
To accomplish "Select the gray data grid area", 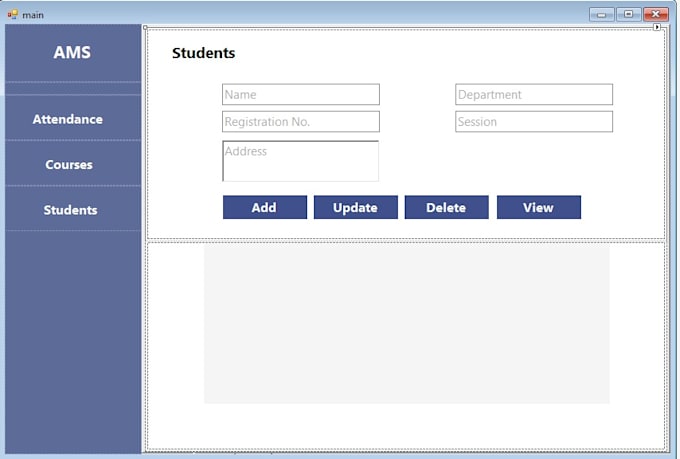I will click(407, 324).
